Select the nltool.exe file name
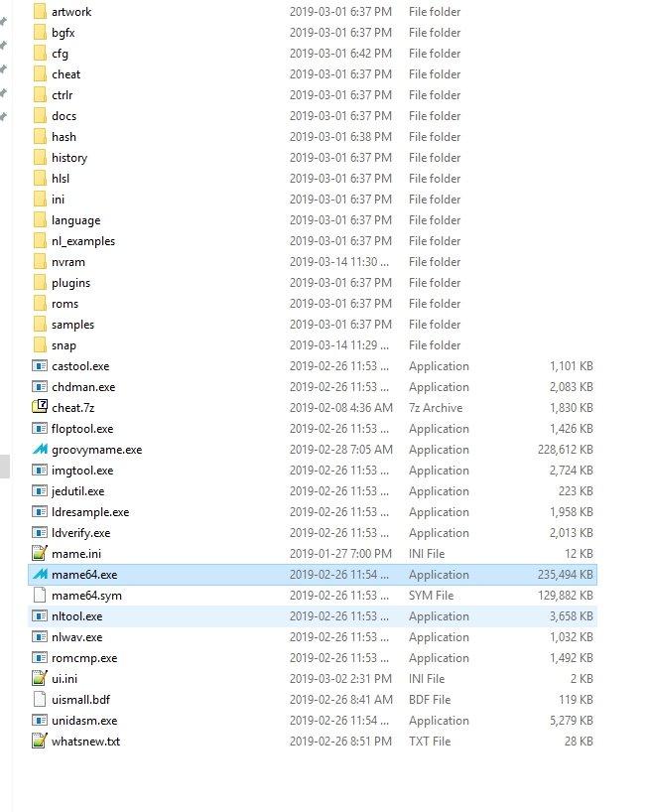The image size is (646, 812). tap(76, 616)
